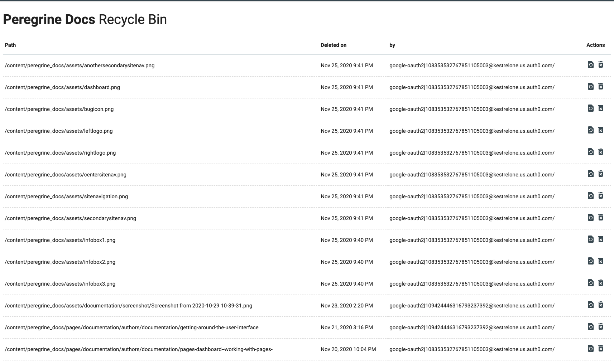This screenshot has height=364, width=614.
Task: Click the Deleted on column header
Action: (333, 45)
